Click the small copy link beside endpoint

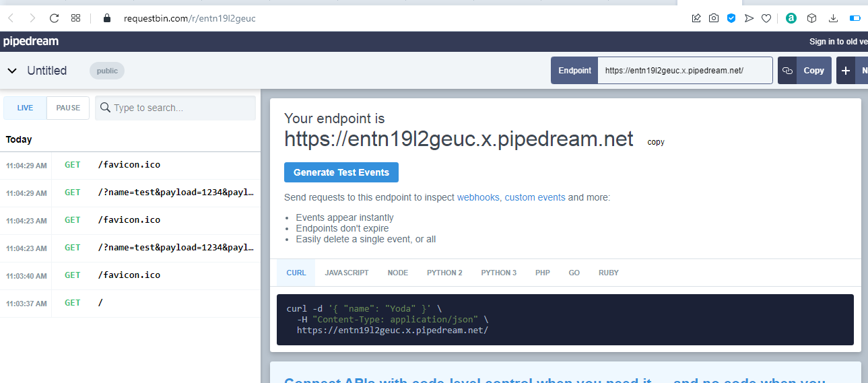point(656,142)
